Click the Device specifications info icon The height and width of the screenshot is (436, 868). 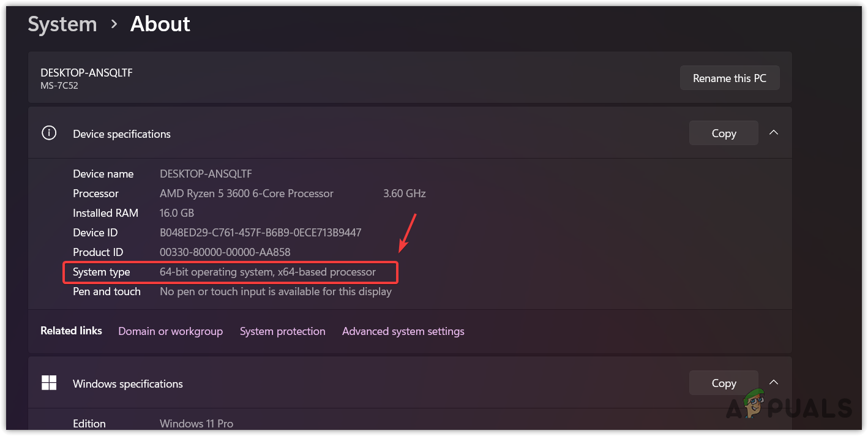[49, 133]
